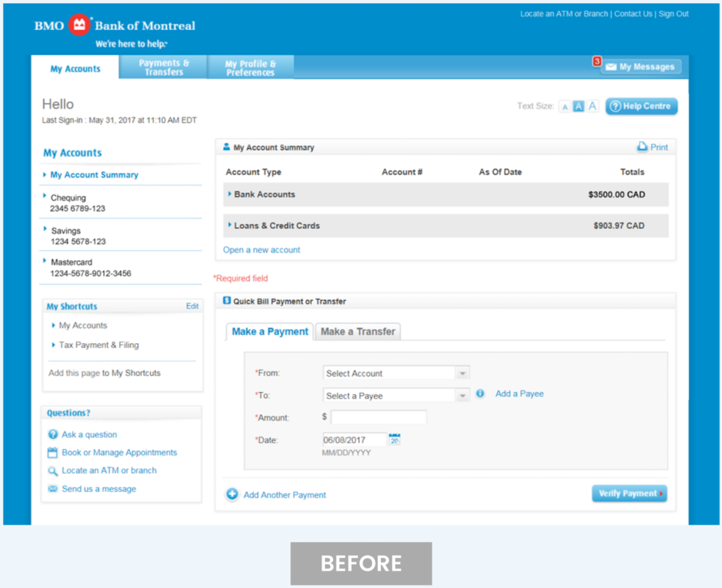Viewport: 722px width, 588px height.
Task: Click the Book Appointments calendar icon
Action: (x=53, y=453)
